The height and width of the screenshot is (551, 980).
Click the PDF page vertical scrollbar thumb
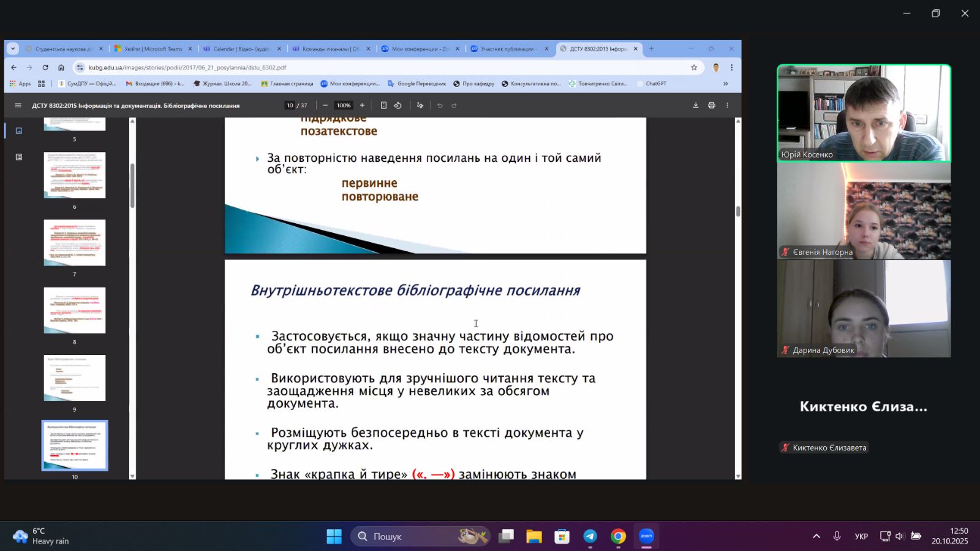(738, 211)
